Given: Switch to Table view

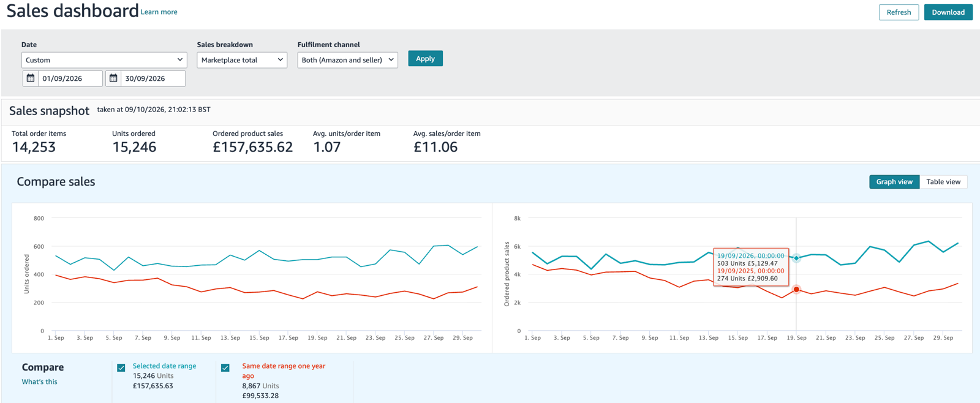Looking at the screenshot, I should pos(943,182).
